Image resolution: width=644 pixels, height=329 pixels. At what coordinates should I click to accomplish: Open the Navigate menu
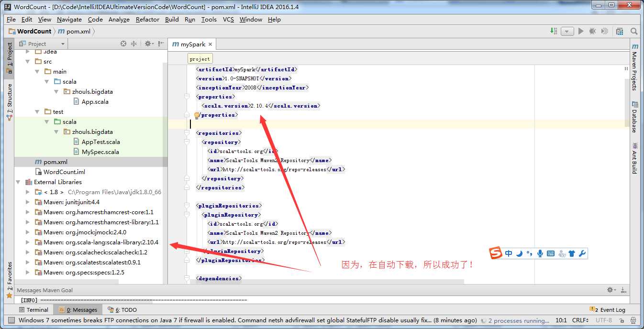point(69,20)
